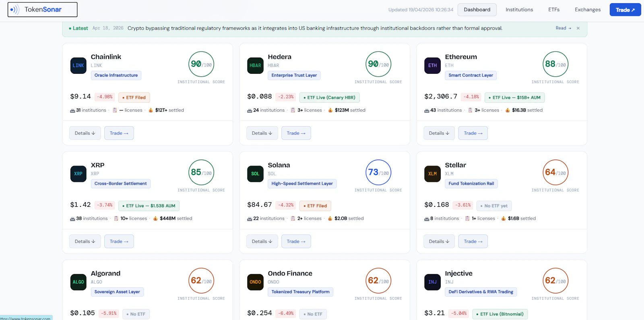Click the Updated 19/04/2026 timestamp
The height and width of the screenshot is (320, 644).
(421, 10)
